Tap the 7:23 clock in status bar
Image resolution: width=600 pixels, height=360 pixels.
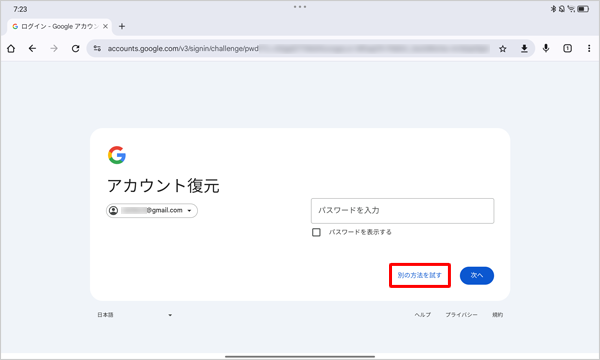coord(20,9)
